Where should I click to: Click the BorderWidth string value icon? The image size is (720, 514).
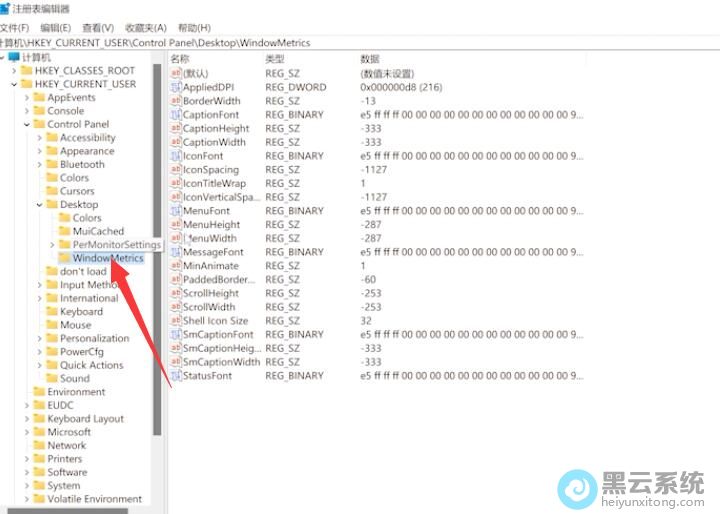175,101
